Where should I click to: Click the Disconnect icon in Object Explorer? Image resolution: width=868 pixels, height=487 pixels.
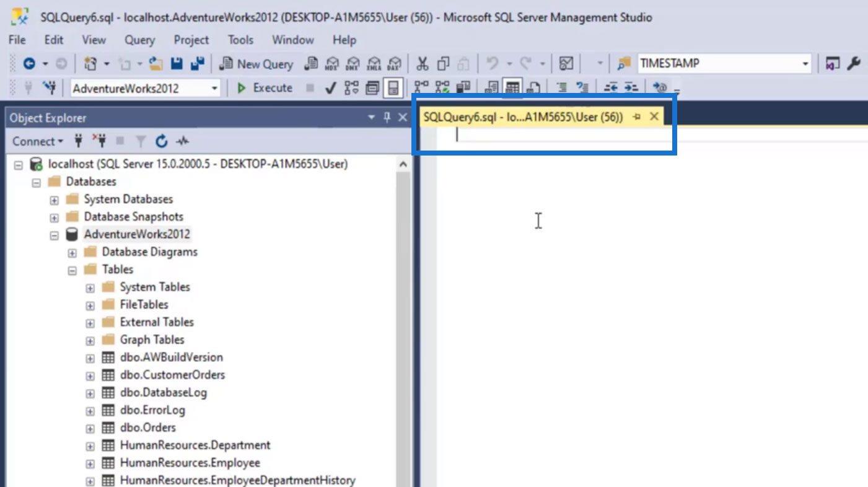point(99,141)
